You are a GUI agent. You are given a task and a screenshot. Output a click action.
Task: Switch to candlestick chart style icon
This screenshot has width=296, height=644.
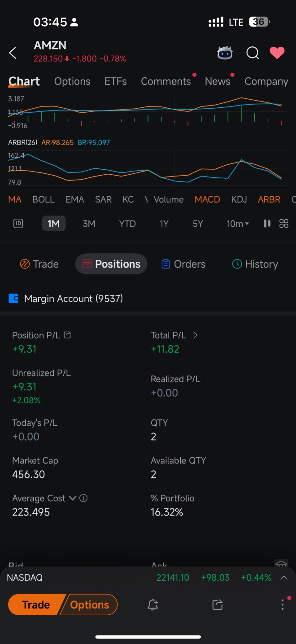point(267,224)
